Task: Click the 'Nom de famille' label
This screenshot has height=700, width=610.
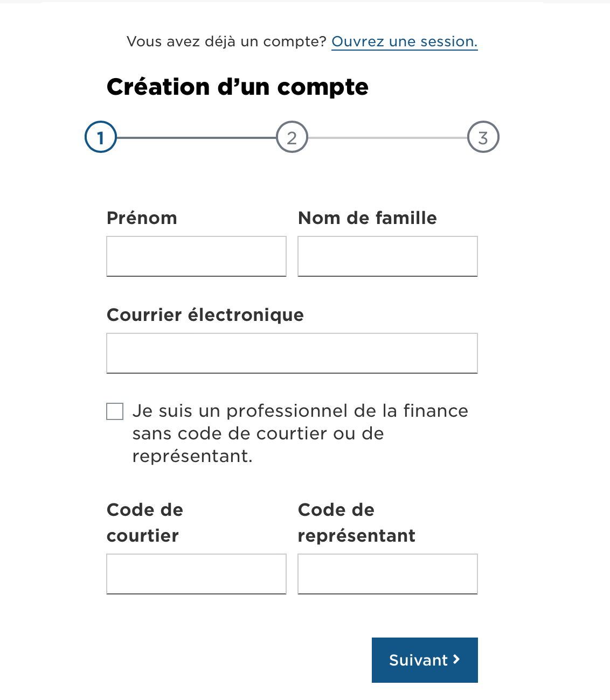Action: (x=367, y=218)
